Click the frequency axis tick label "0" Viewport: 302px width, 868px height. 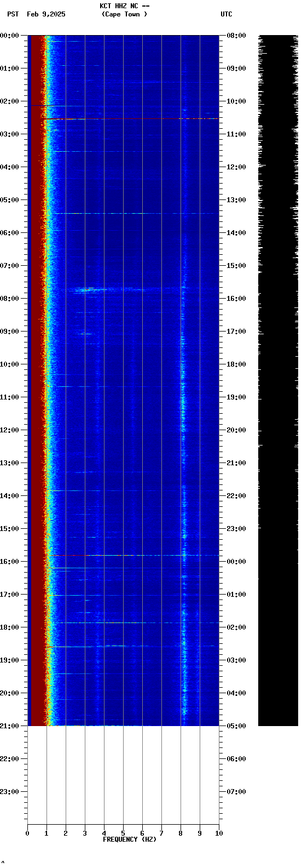click(27, 833)
